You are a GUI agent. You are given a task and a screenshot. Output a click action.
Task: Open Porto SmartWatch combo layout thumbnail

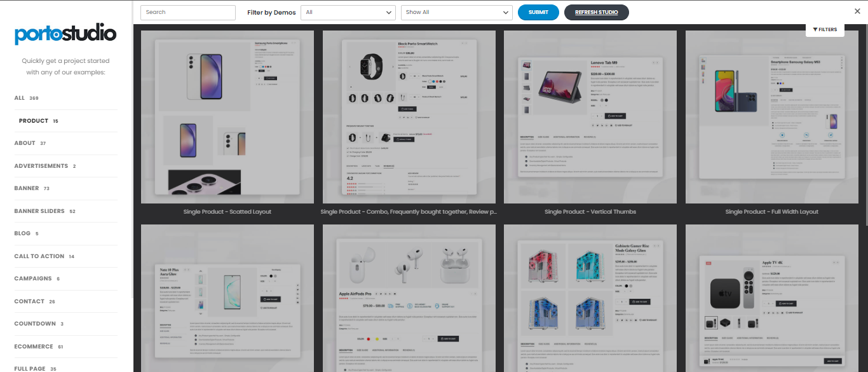click(x=409, y=117)
